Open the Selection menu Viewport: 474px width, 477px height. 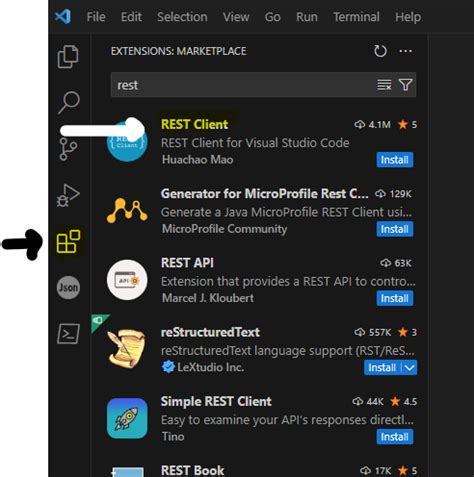(x=182, y=17)
